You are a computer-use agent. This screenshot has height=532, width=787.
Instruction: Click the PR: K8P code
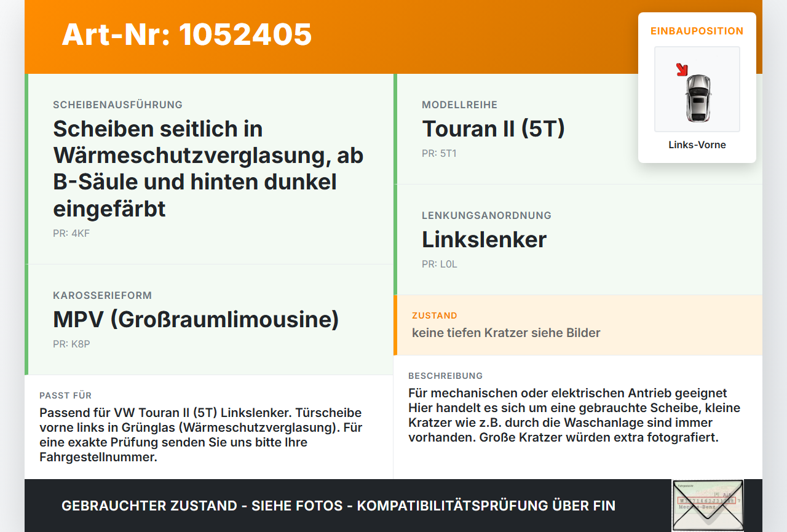[x=71, y=344]
